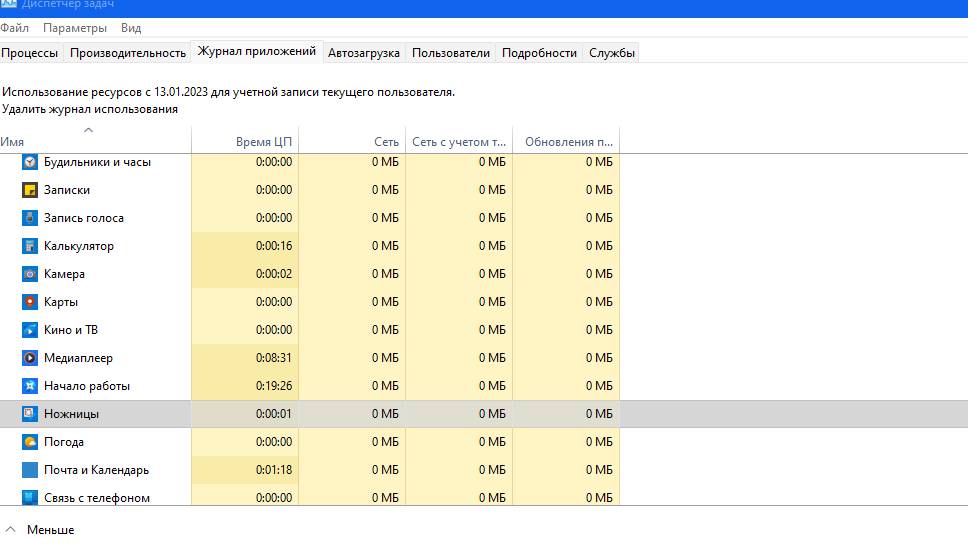Click the Media Player icon (Медиаплеер)
The height and width of the screenshot is (545, 968).
(30, 357)
